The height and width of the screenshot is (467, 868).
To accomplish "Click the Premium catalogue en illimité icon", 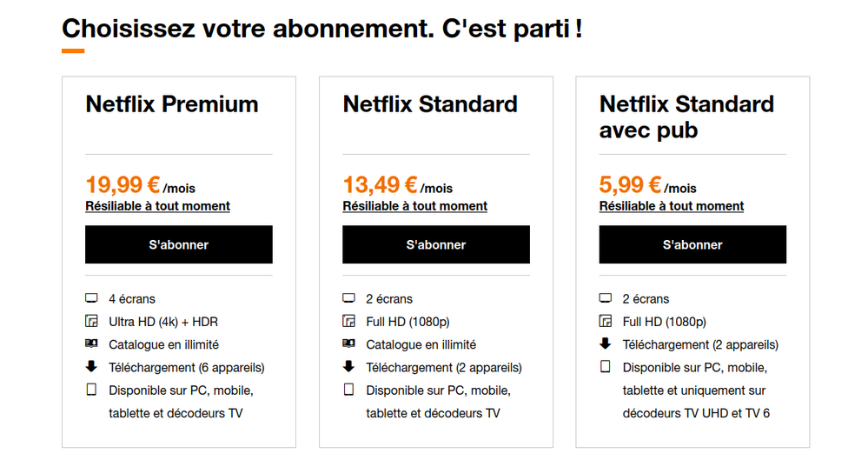I will click(91, 344).
